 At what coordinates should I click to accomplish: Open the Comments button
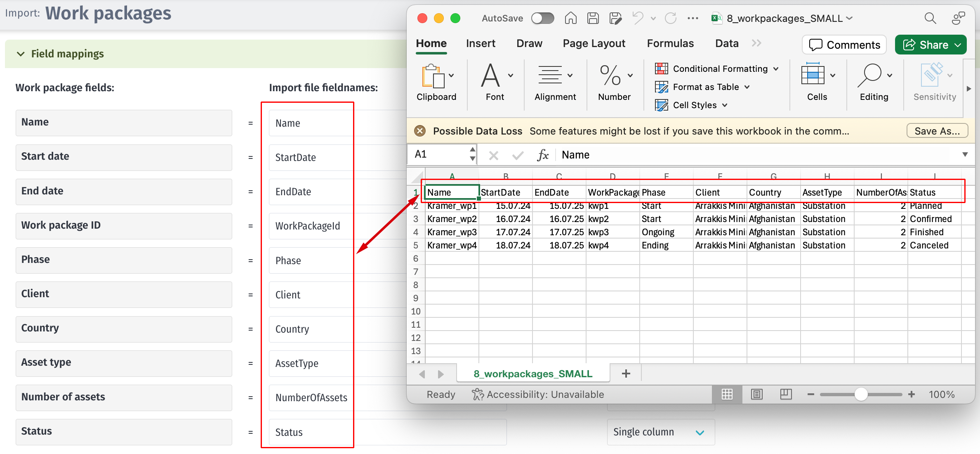(x=844, y=45)
